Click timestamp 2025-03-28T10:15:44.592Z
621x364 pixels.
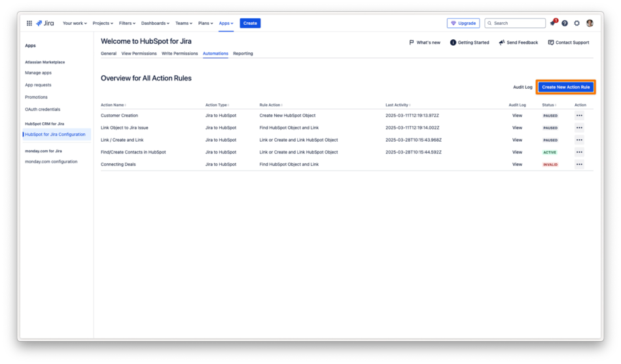point(414,152)
